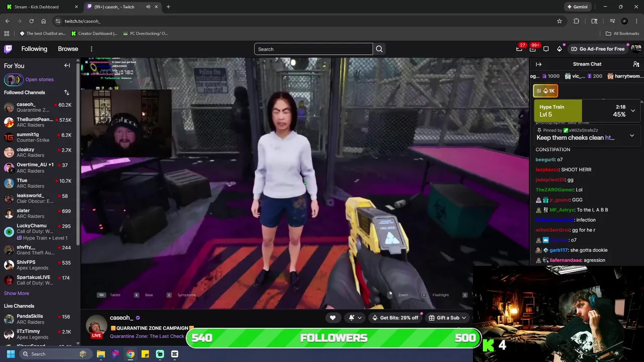Open the Windows Start menu
The width and height of the screenshot is (644, 362).
click(11, 354)
